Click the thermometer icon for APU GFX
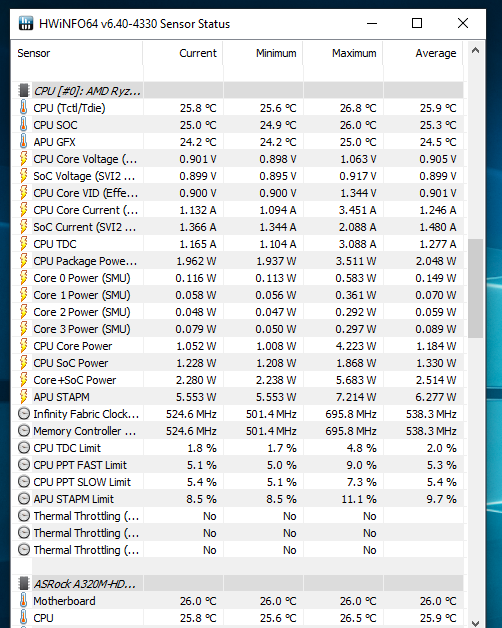Screen dimensions: 502x628 (x=24, y=142)
